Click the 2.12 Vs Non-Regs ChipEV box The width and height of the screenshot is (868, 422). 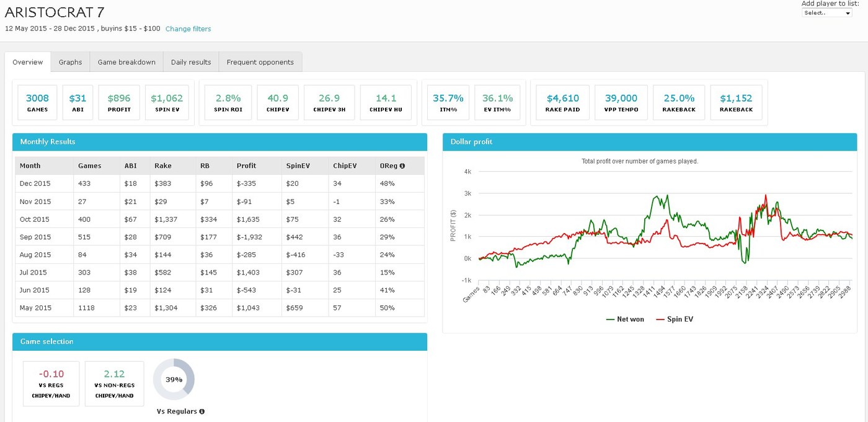pos(114,384)
